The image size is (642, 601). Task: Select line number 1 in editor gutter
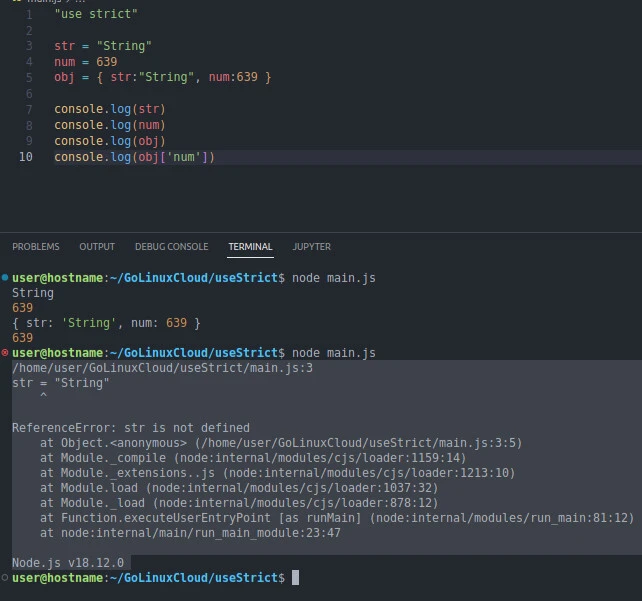tap(29, 14)
